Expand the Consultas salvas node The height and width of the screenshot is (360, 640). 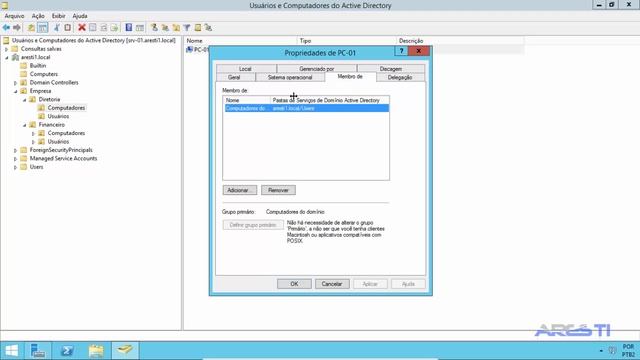pos(7,49)
